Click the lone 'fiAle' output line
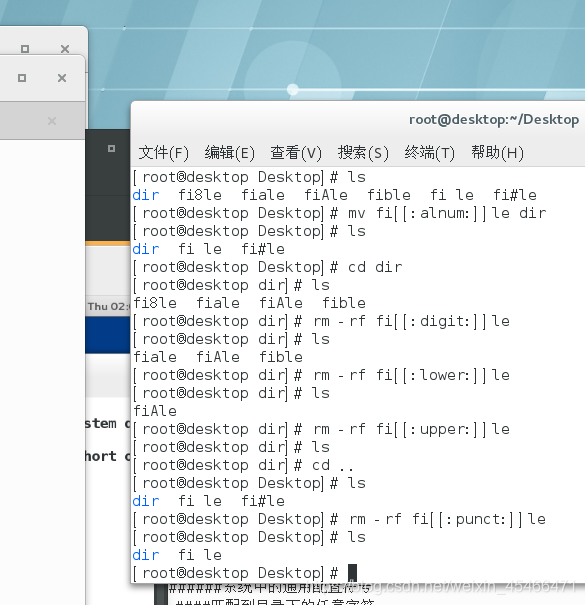Screen dimensions: 585x605 155,411
